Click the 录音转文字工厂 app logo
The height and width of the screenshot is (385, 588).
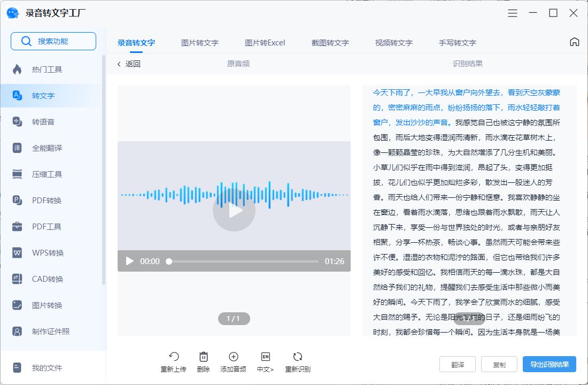(x=13, y=13)
